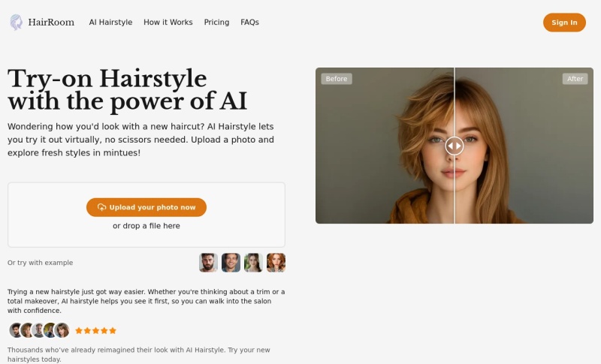601x364 pixels.
Task: Click the After label on the image
Action: pos(575,79)
